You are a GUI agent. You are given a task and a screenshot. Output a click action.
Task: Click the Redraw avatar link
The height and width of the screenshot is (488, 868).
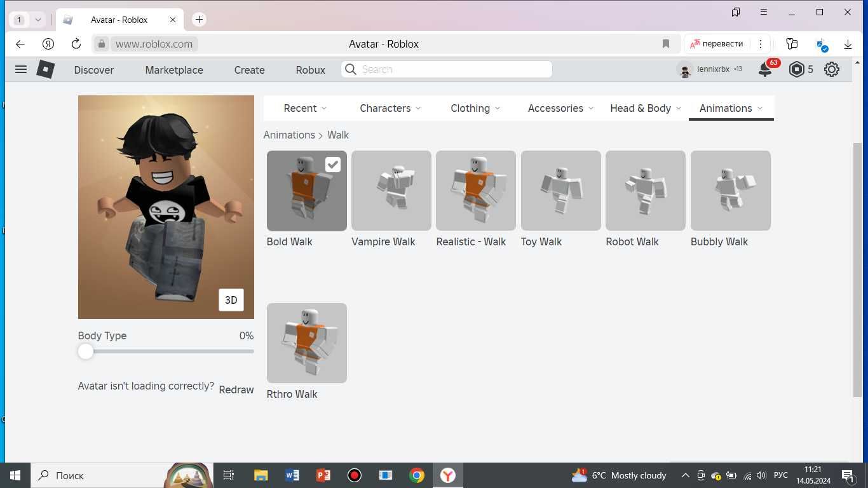coord(236,390)
